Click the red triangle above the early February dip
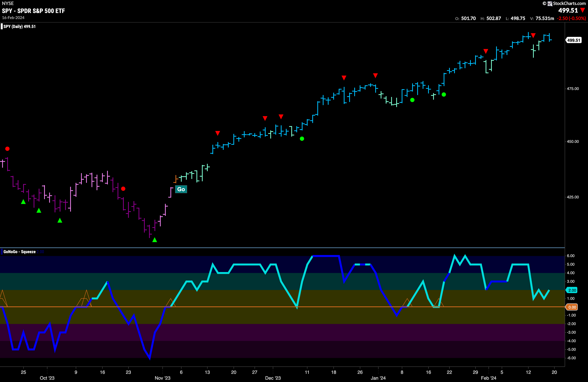 pos(486,51)
